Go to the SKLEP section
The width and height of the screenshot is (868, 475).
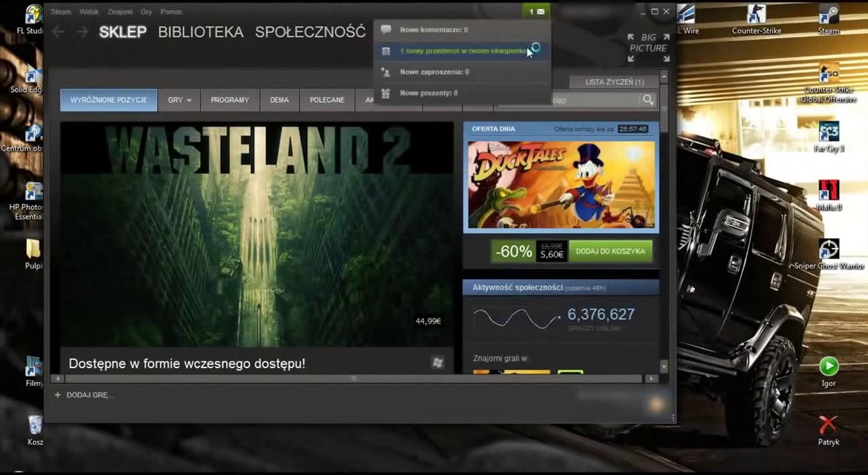pyautogui.click(x=123, y=32)
